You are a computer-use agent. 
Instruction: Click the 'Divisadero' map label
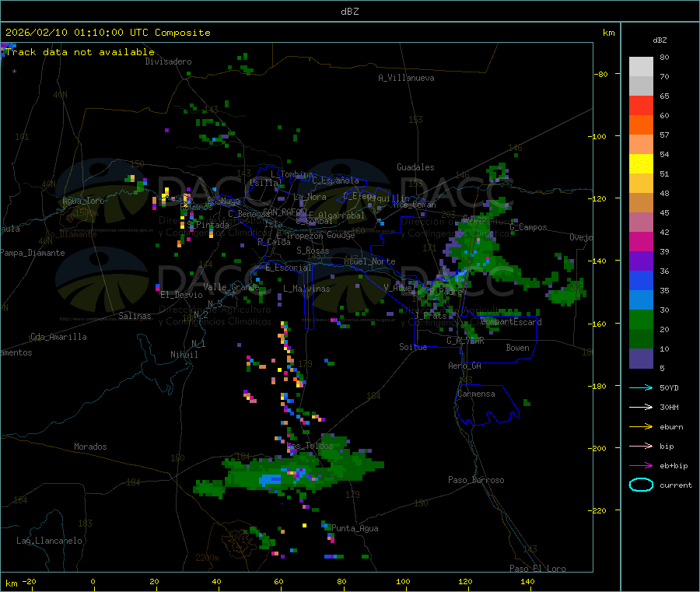pos(168,61)
